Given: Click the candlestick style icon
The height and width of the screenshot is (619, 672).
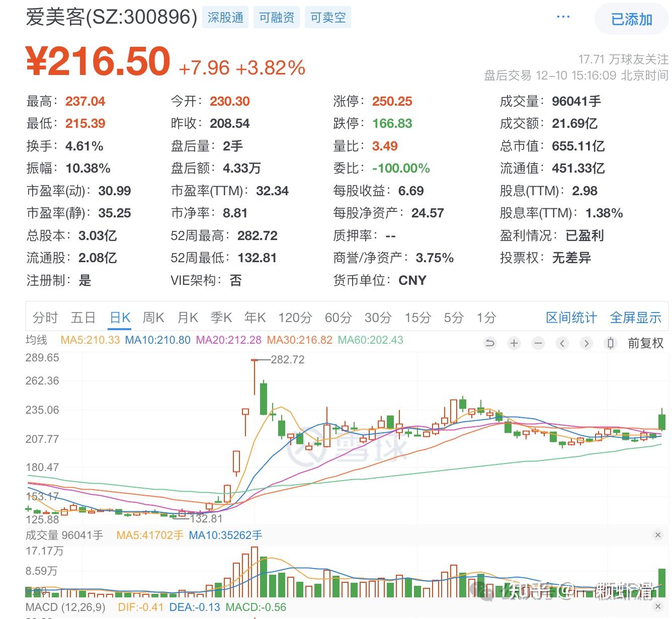Looking at the screenshot, I should pyautogui.click(x=611, y=343).
